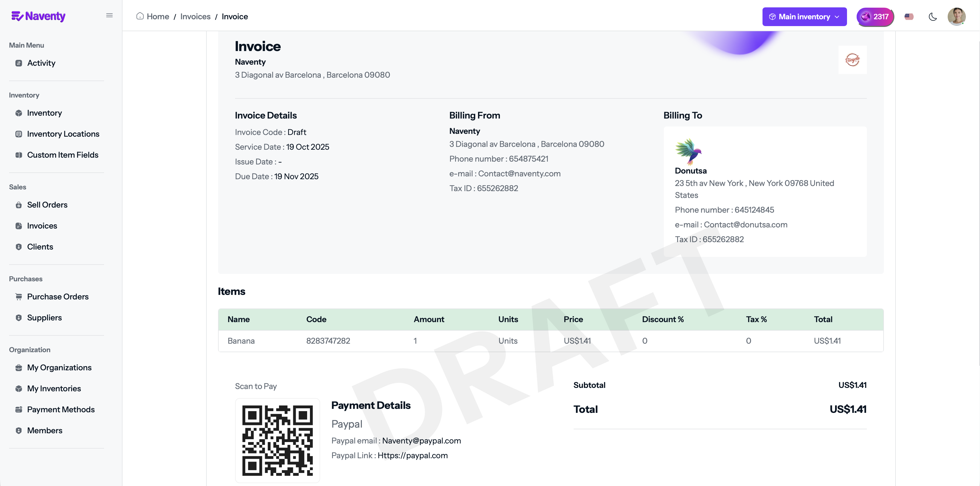The width and height of the screenshot is (980, 486).
Task: Click the Inventory Locations icon
Action: tap(19, 134)
